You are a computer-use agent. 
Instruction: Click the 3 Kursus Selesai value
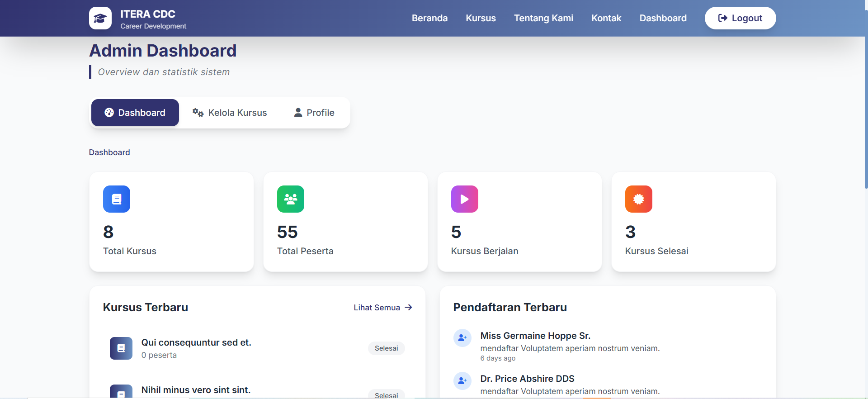tap(631, 232)
